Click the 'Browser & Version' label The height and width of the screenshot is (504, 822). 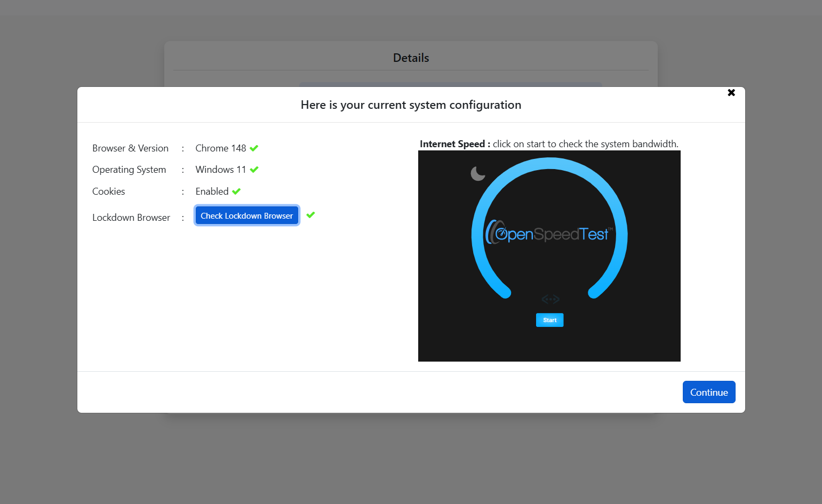pyautogui.click(x=130, y=148)
